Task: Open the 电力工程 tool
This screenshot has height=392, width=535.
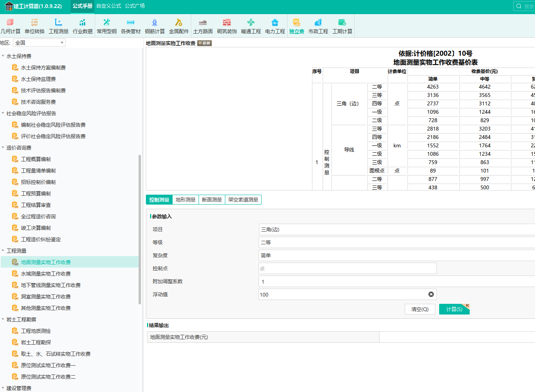Action: click(x=275, y=26)
